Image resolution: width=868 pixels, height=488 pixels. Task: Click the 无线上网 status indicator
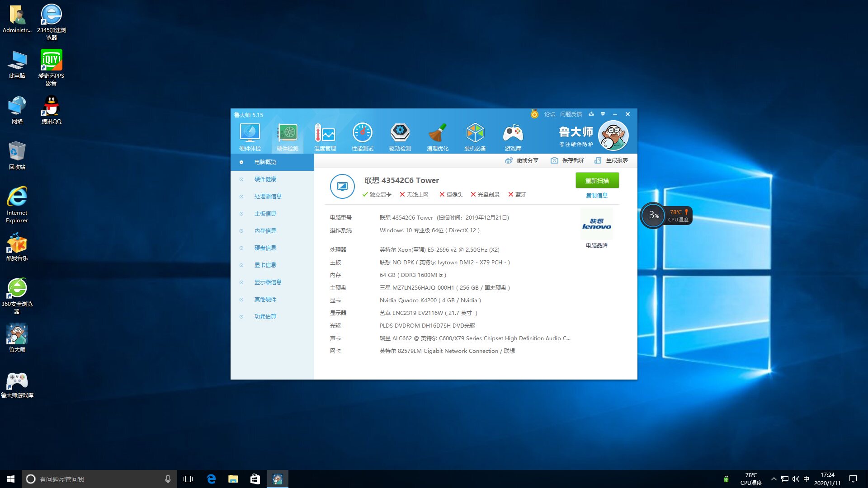pos(414,195)
